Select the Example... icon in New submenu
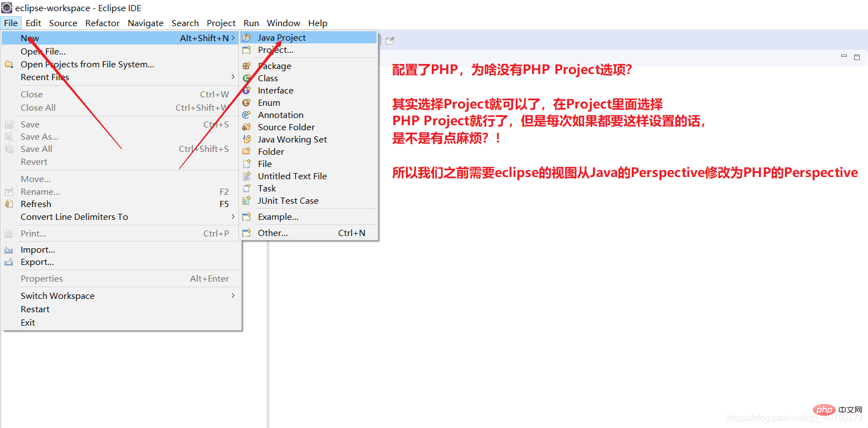The image size is (868, 428). (x=246, y=217)
